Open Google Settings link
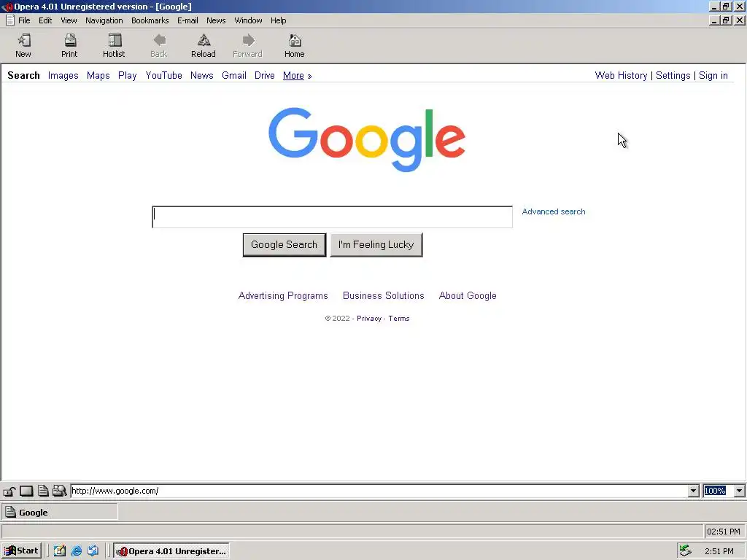Viewport: 747px width, 560px height. [673, 76]
